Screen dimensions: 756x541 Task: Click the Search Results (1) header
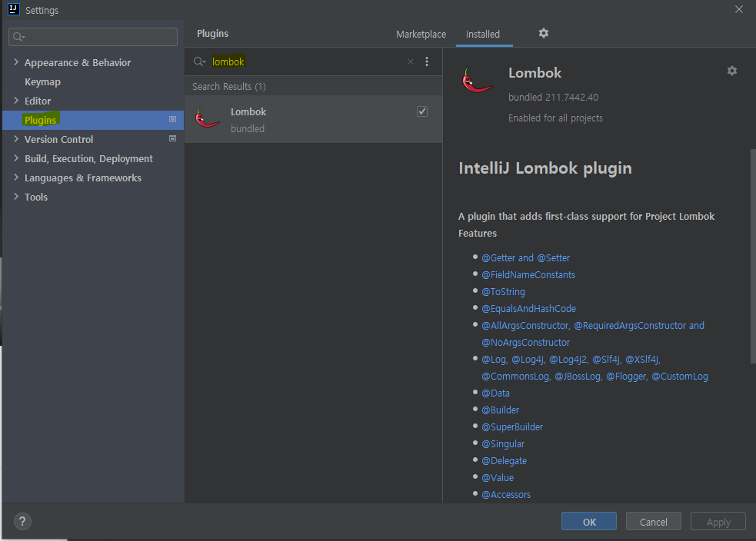tap(229, 87)
